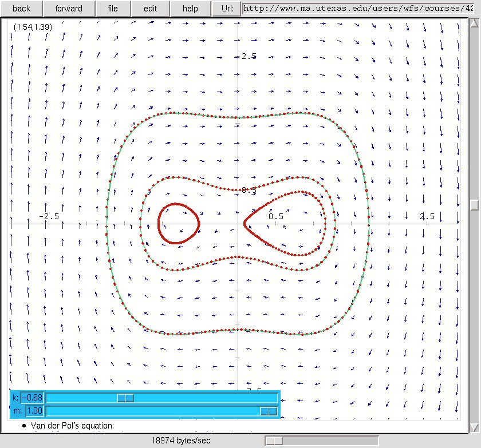Viewport: 481px width, 448px height.
Task: Open the help menu
Action: pos(190,8)
